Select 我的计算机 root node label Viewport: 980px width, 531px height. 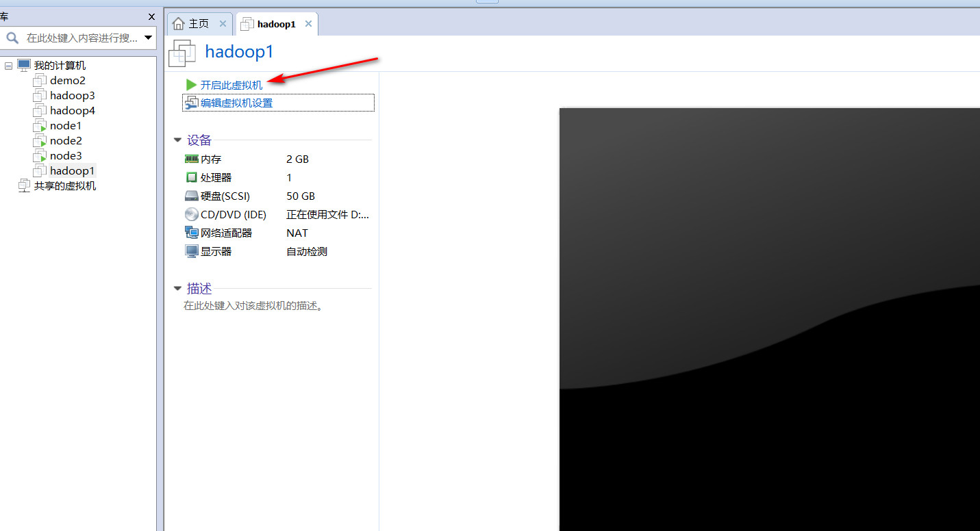60,65
